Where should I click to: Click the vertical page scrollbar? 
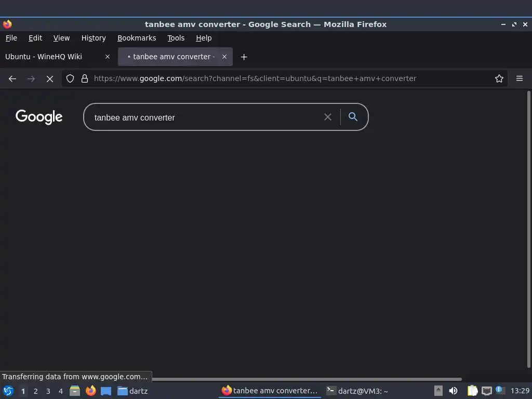coord(528,229)
